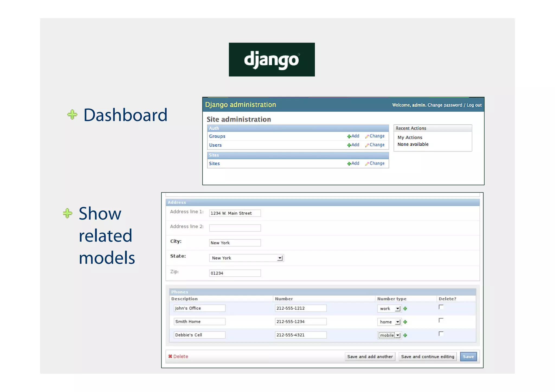This screenshot has width=555, height=392.
Task: Click the Debbie's Cell description field
Action: pos(199,335)
